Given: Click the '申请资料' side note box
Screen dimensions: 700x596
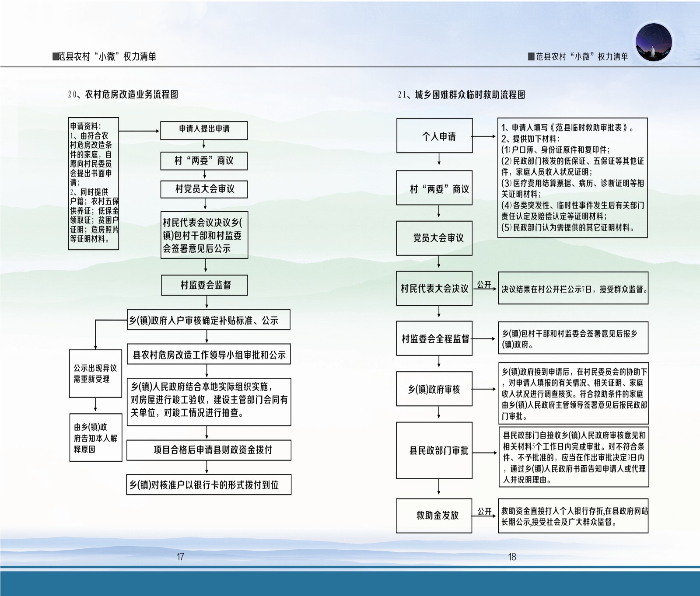Looking at the screenshot, I should click(93, 184).
